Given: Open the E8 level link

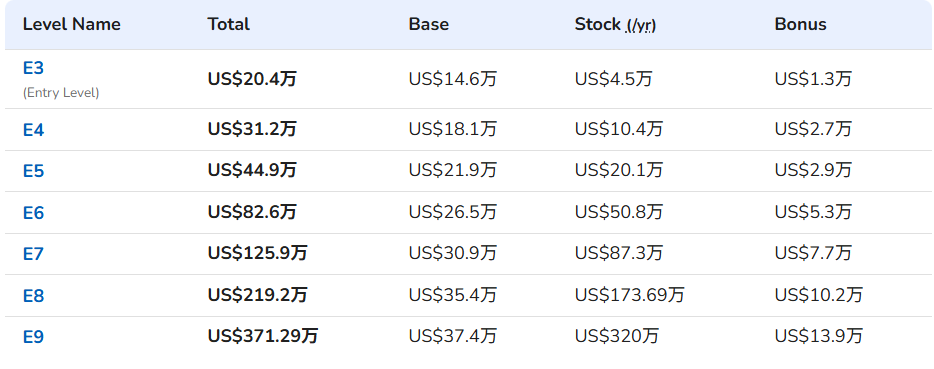Looking at the screenshot, I should click(x=33, y=296).
